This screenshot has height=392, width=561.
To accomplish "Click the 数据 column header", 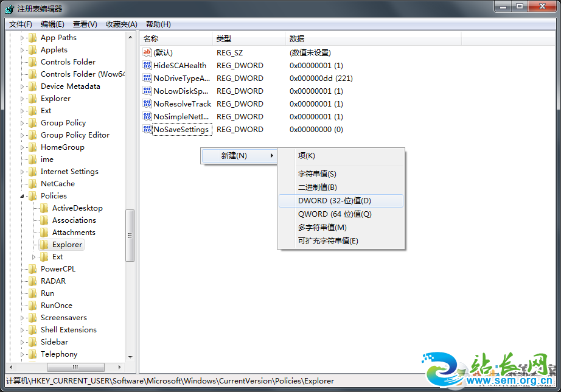I will click(297, 39).
